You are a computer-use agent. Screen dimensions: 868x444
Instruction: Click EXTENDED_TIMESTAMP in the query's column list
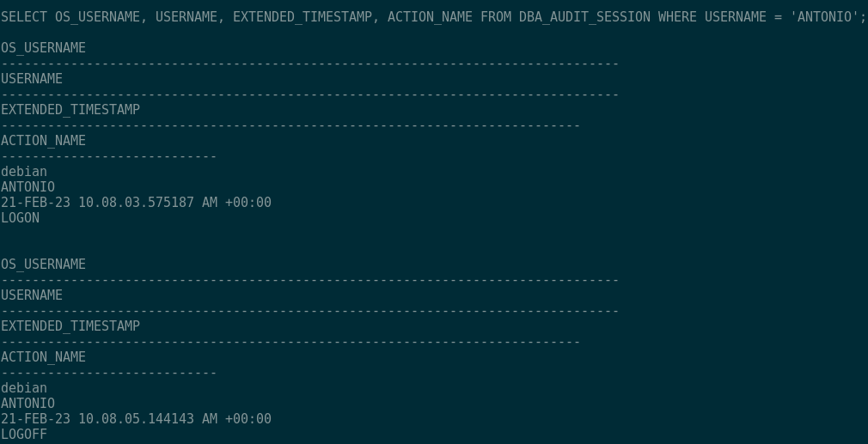coord(303,16)
